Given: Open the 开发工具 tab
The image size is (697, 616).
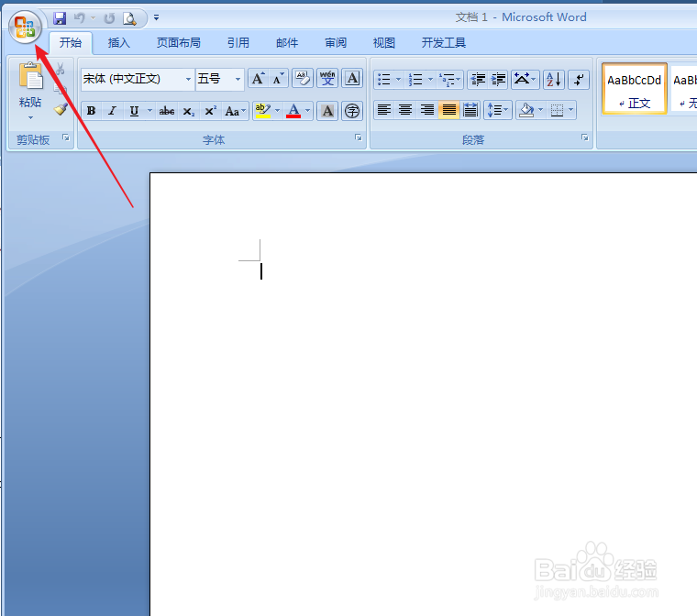Looking at the screenshot, I should [443, 43].
